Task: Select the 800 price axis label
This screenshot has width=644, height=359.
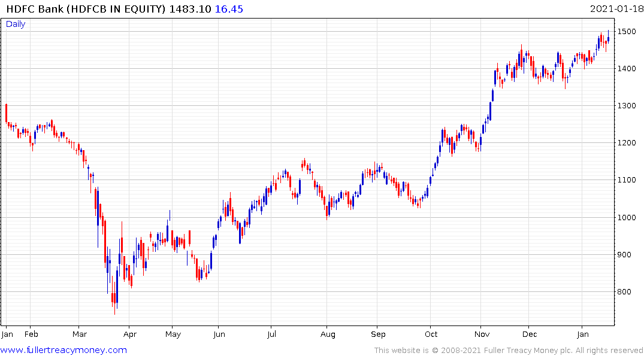Action: point(624,292)
